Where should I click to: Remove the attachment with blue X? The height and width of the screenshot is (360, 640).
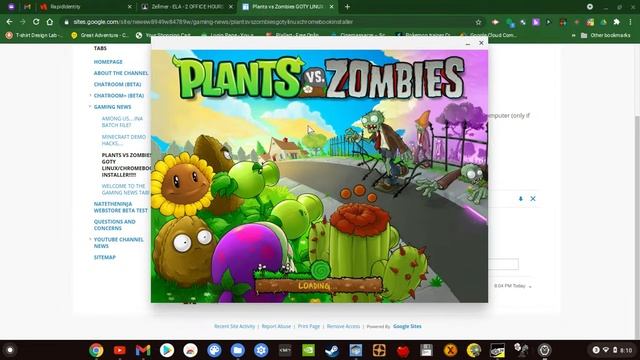pyautogui.click(x=533, y=199)
